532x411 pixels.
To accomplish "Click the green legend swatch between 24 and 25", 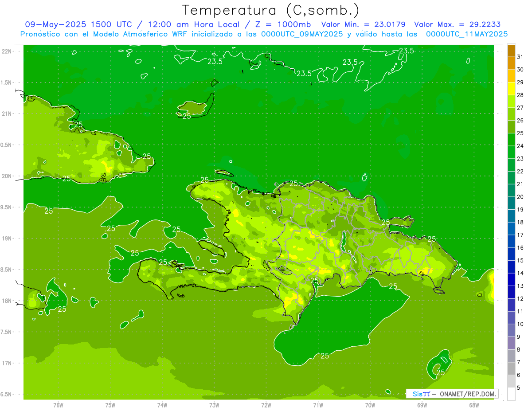I will point(511,139).
